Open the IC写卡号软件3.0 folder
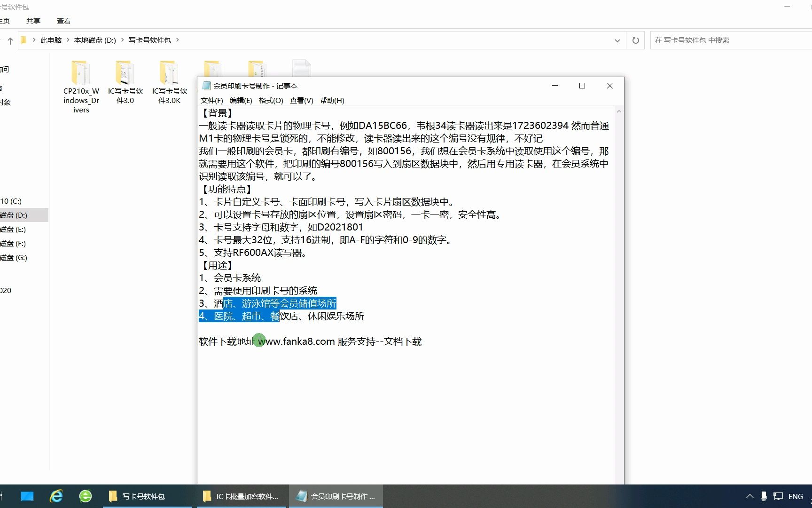The width and height of the screenshot is (812, 508). pos(125,82)
